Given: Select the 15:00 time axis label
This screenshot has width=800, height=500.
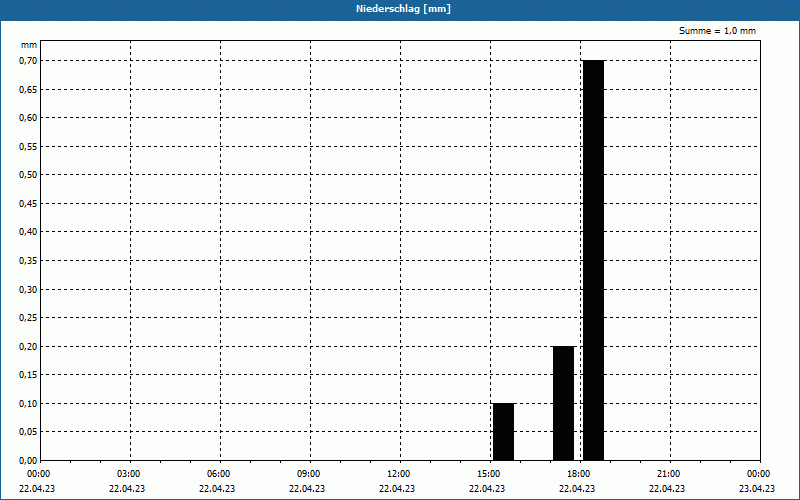Looking at the screenshot, I should (x=489, y=474).
